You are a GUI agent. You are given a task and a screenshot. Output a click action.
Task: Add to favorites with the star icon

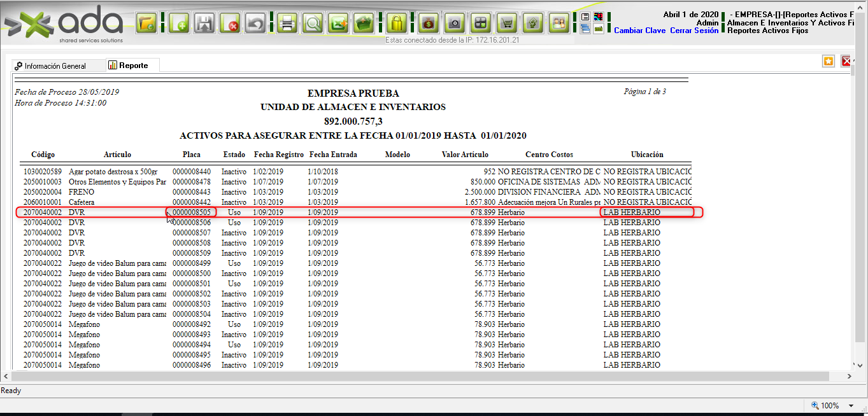click(x=828, y=61)
